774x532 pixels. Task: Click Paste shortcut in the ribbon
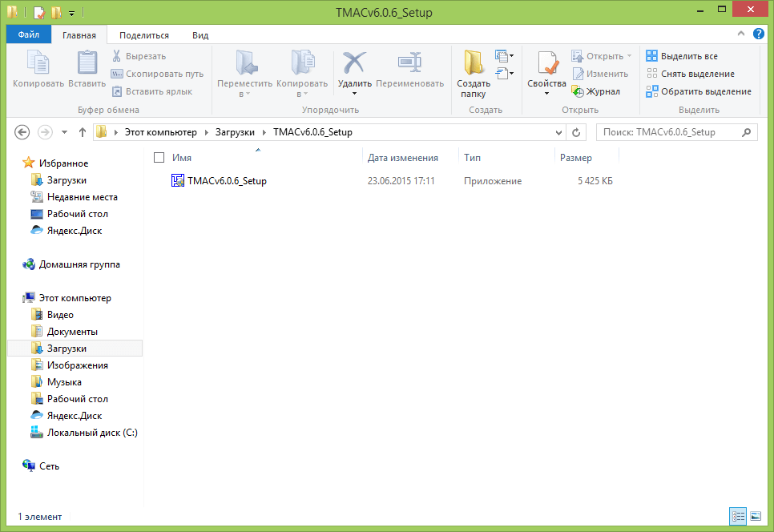pos(151,91)
